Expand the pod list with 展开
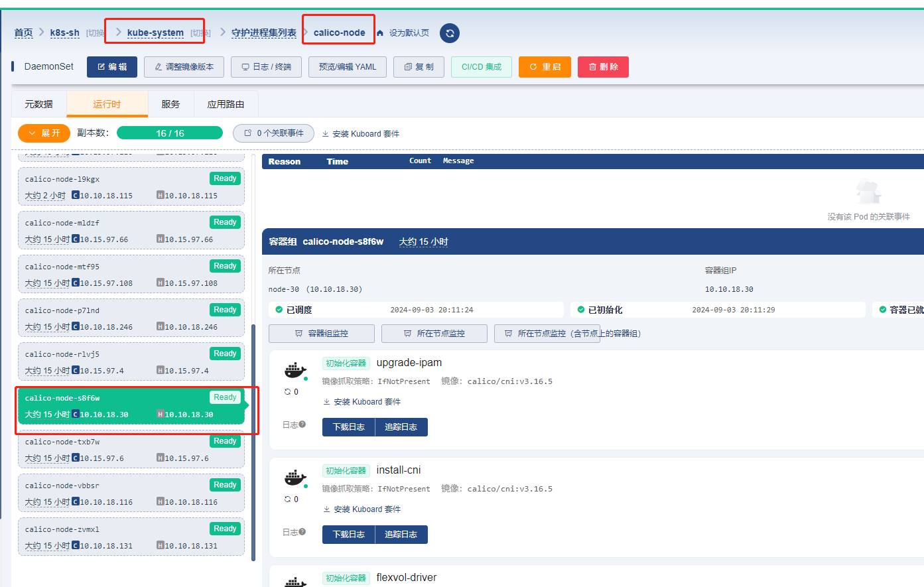Image resolution: width=924 pixels, height=587 pixels. click(x=44, y=133)
